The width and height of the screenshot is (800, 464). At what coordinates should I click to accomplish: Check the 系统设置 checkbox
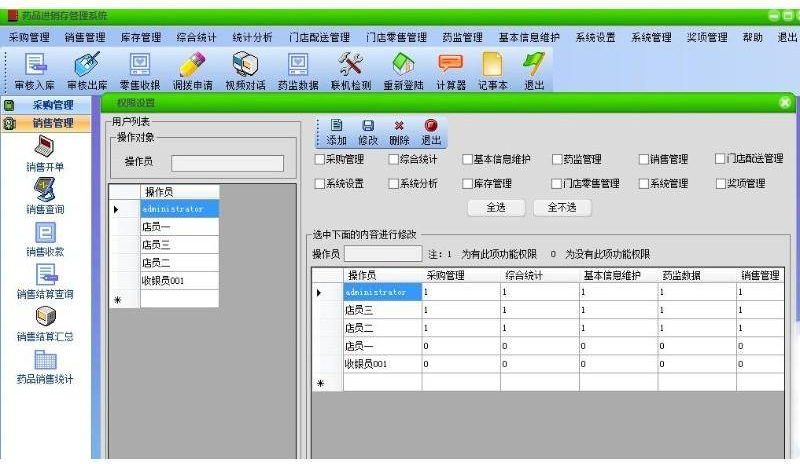(320, 183)
